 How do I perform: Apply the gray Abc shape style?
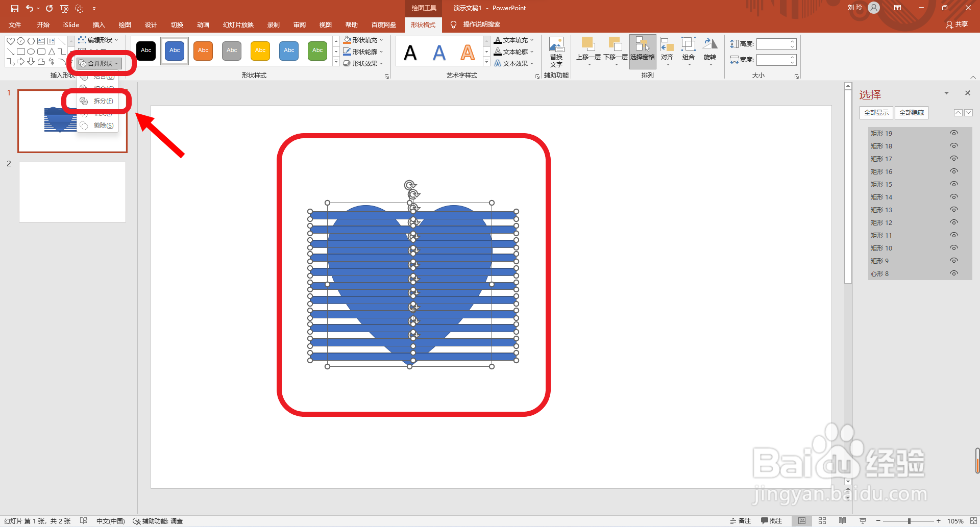click(232, 51)
